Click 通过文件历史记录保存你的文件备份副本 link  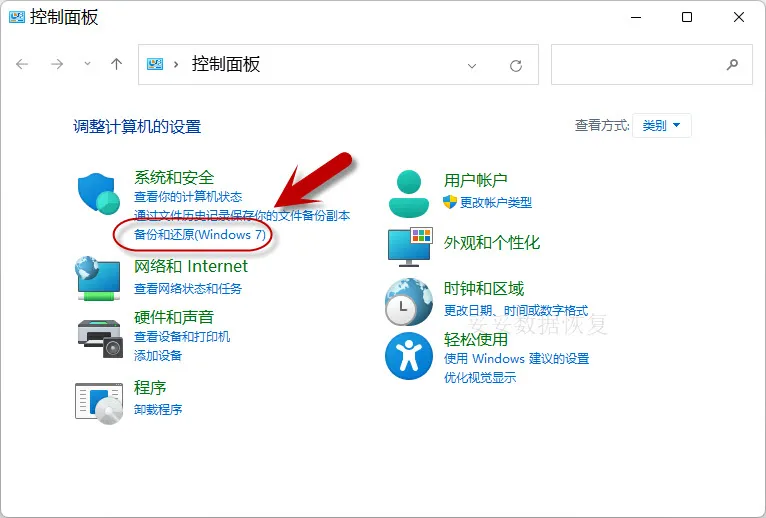click(x=242, y=216)
